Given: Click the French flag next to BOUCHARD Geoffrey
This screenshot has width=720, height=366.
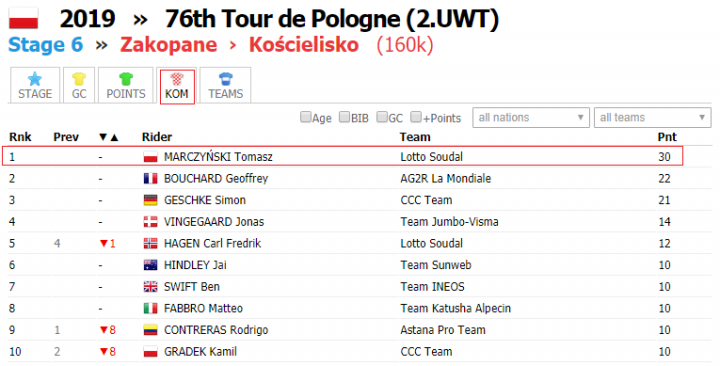Looking at the screenshot, I should click(x=151, y=179).
